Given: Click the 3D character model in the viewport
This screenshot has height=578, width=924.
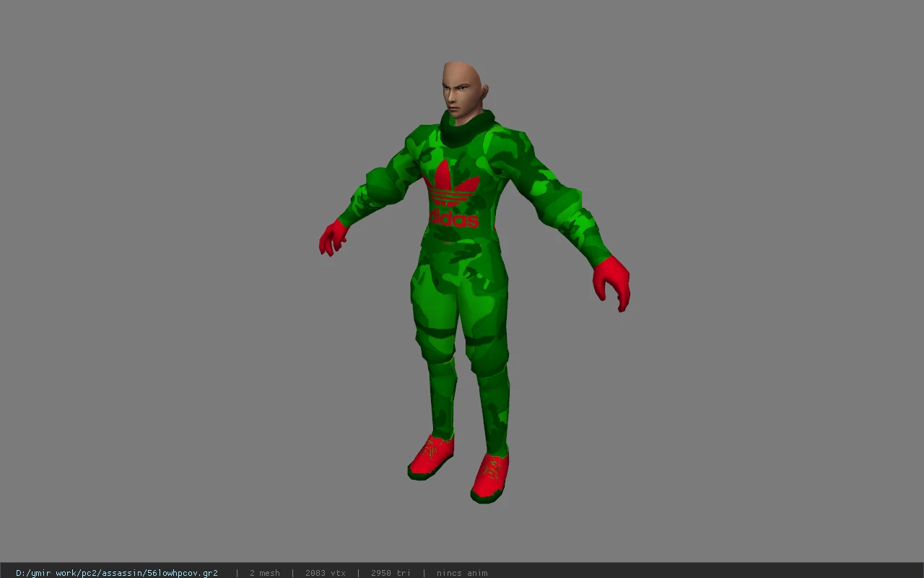Looking at the screenshot, I should (474, 282).
